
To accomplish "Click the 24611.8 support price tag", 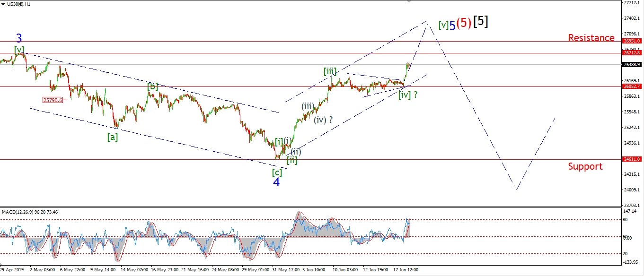I will pyautogui.click(x=632, y=160).
